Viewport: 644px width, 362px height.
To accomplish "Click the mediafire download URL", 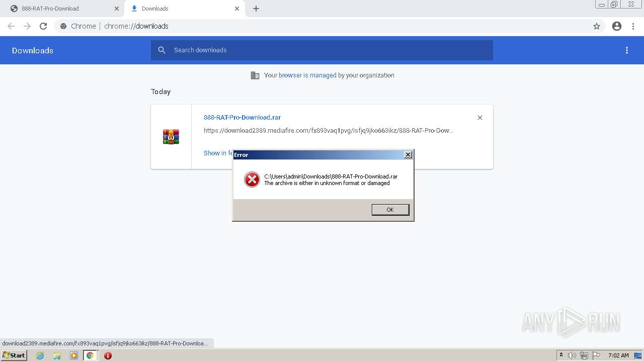I will pos(328,131).
